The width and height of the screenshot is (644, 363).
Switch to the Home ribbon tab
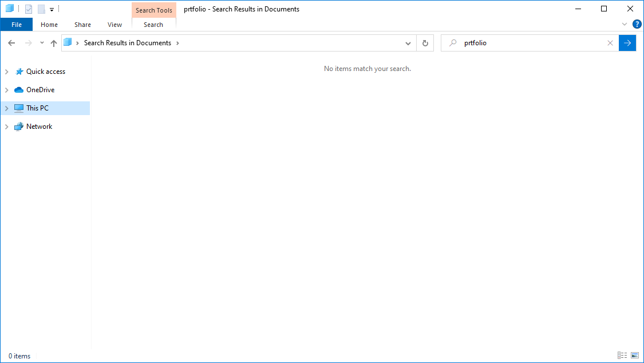tap(49, 25)
